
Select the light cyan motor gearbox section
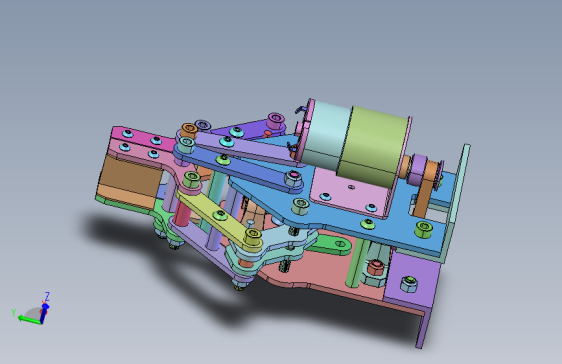(327, 134)
